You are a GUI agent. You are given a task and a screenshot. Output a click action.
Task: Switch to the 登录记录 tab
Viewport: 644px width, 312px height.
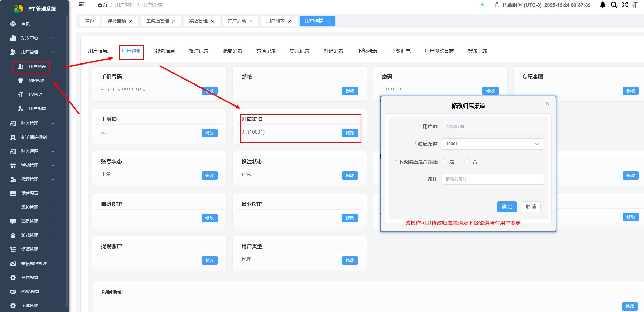[478, 51]
